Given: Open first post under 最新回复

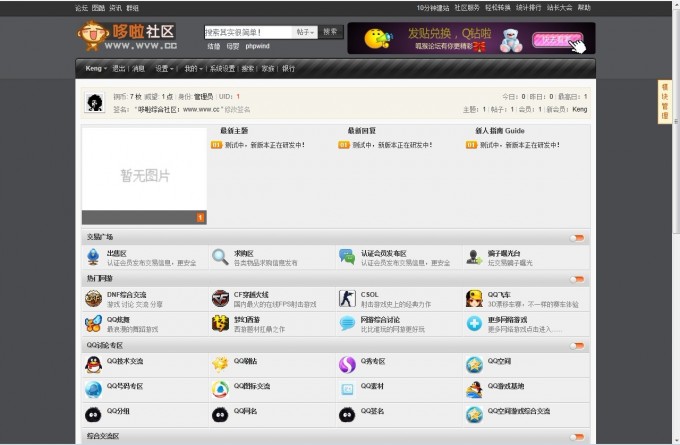Looking at the screenshot, I should tap(392, 145).
